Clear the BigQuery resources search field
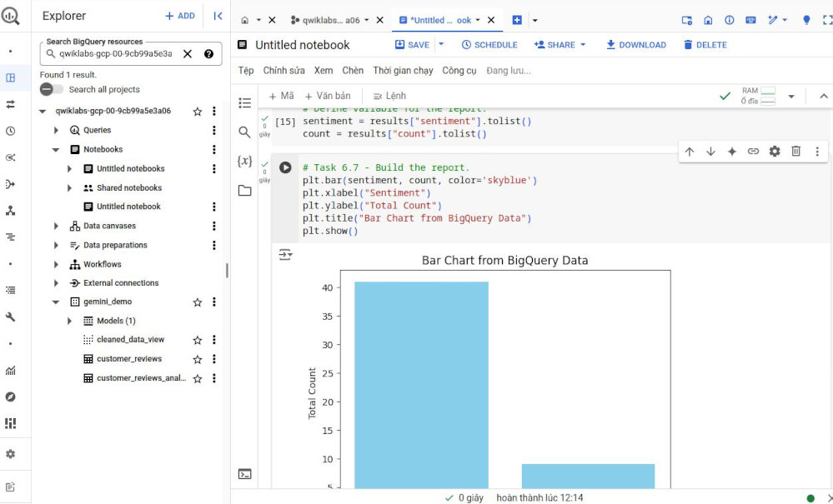This screenshot has width=833, height=504. (x=188, y=53)
